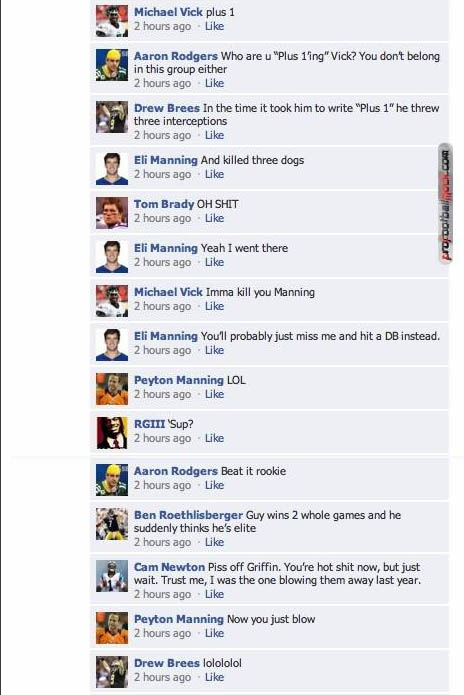Image resolution: width=464 pixels, height=695 pixels.
Task: Like Aaron Rodgers' 'Beat it rookie' comment
Action: pyautogui.click(x=214, y=485)
